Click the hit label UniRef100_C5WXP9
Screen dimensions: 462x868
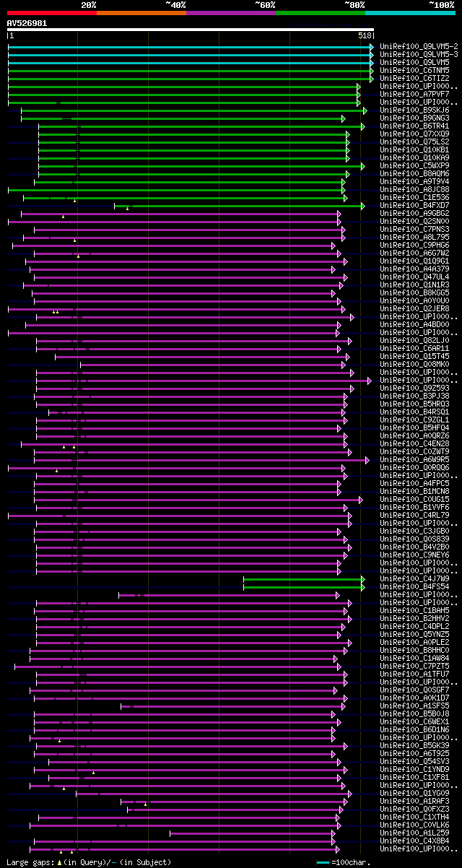pyautogui.click(x=415, y=165)
